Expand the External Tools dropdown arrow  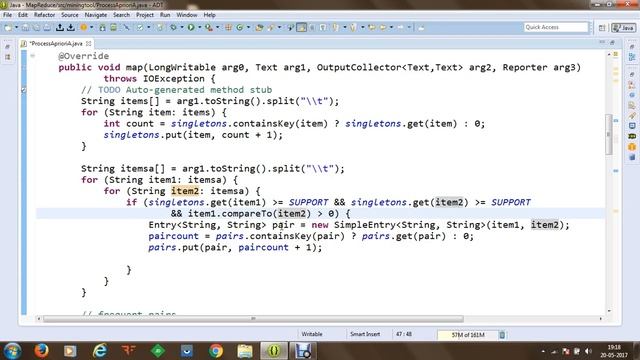pyautogui.click(x=218, y=27)
